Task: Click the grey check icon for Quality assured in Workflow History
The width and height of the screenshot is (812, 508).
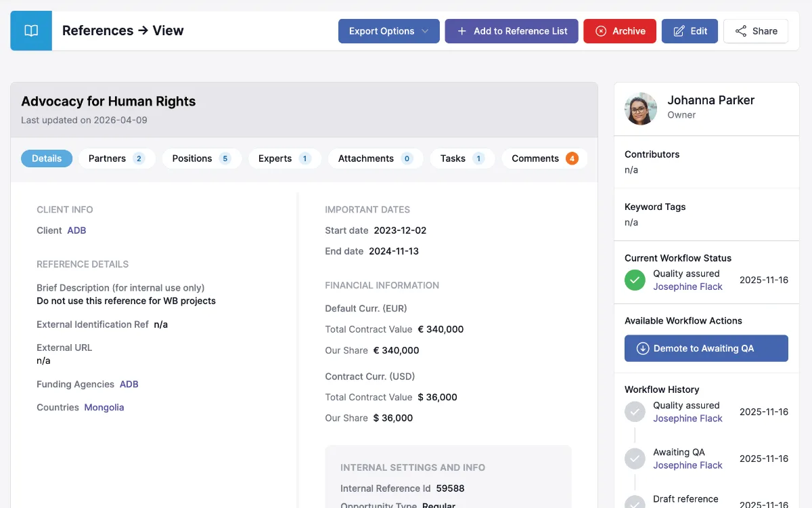Action: pyautogui.click(x=635, y=412)
